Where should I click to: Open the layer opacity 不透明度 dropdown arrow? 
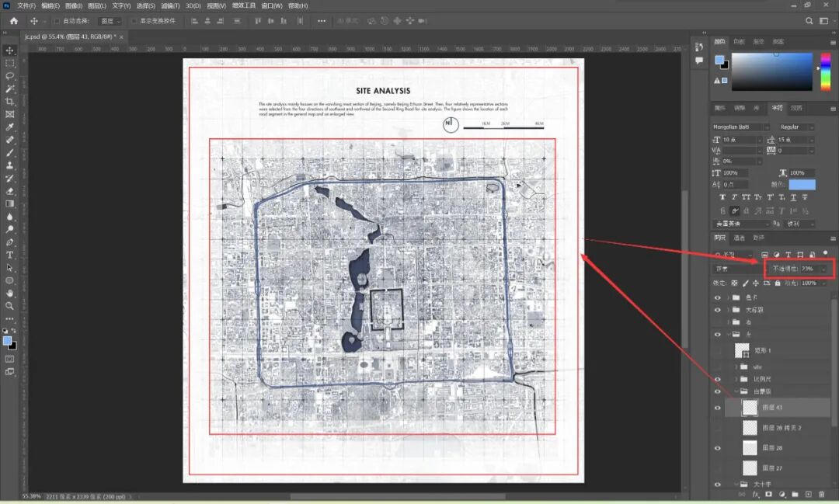click(x=824, y=269)
